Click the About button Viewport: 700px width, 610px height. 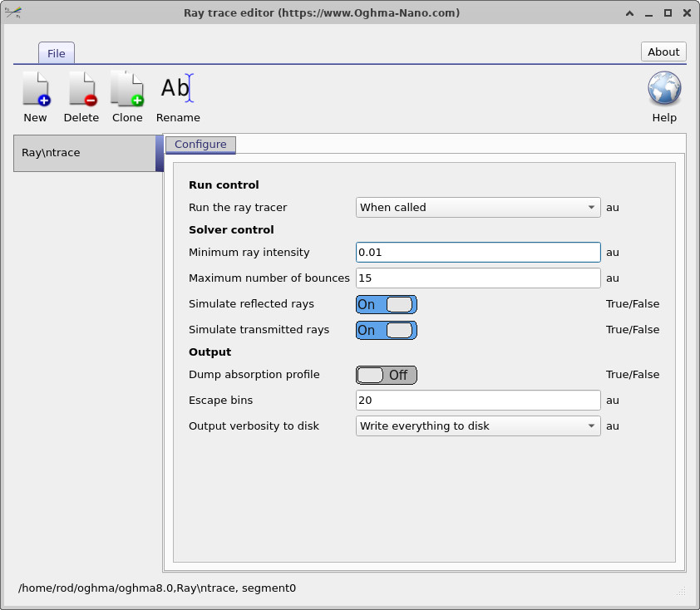click(663, 52)
